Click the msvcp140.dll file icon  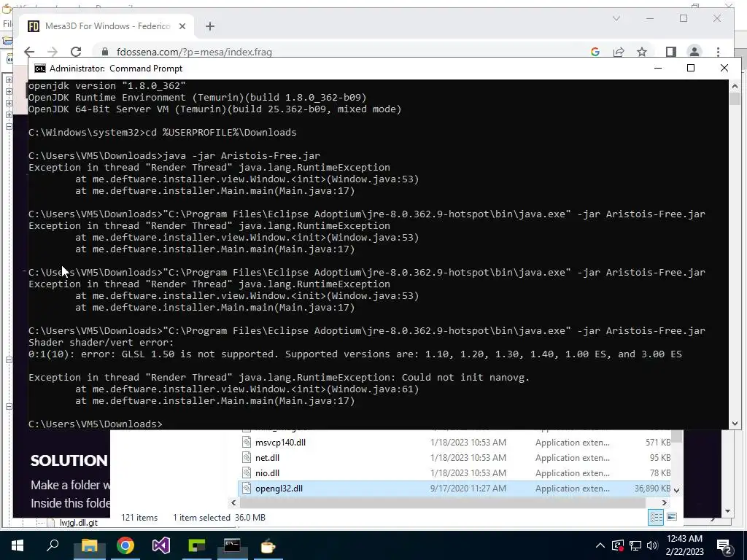tap(247, 443)
